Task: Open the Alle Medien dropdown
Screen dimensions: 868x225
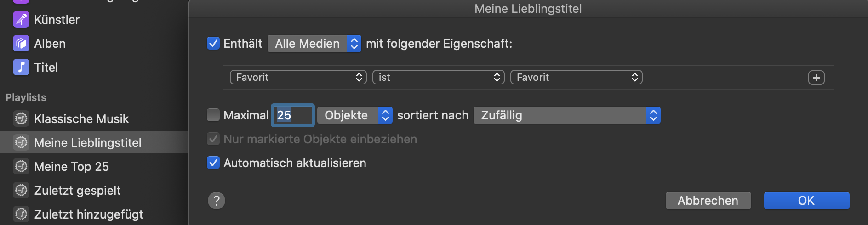Action: point(314,44)
